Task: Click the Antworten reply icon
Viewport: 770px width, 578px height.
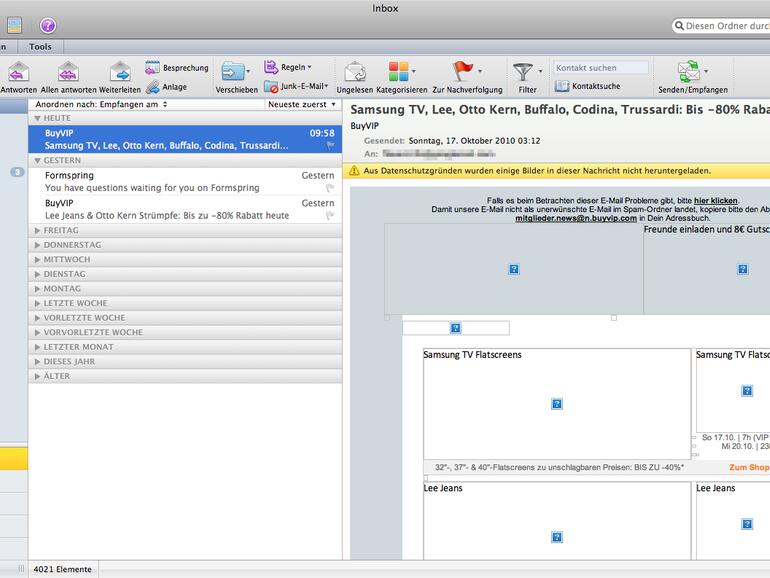Action: click(19, 72)
